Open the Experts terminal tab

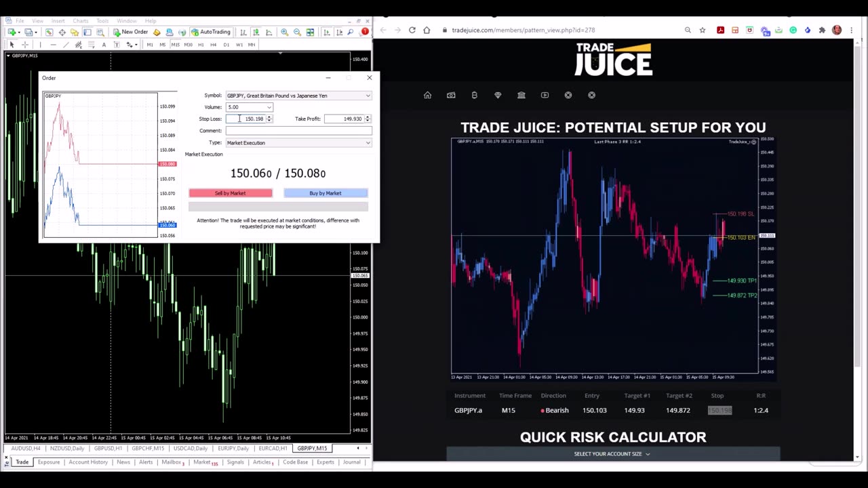pos(325,462)
